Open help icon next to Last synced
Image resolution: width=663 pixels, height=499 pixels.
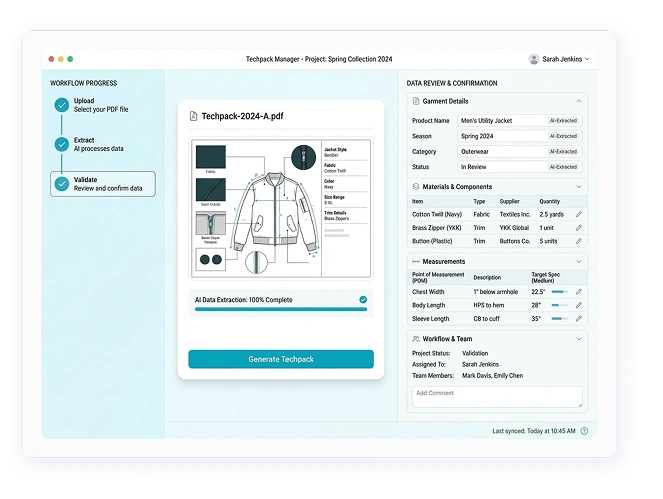coord(584,431)
